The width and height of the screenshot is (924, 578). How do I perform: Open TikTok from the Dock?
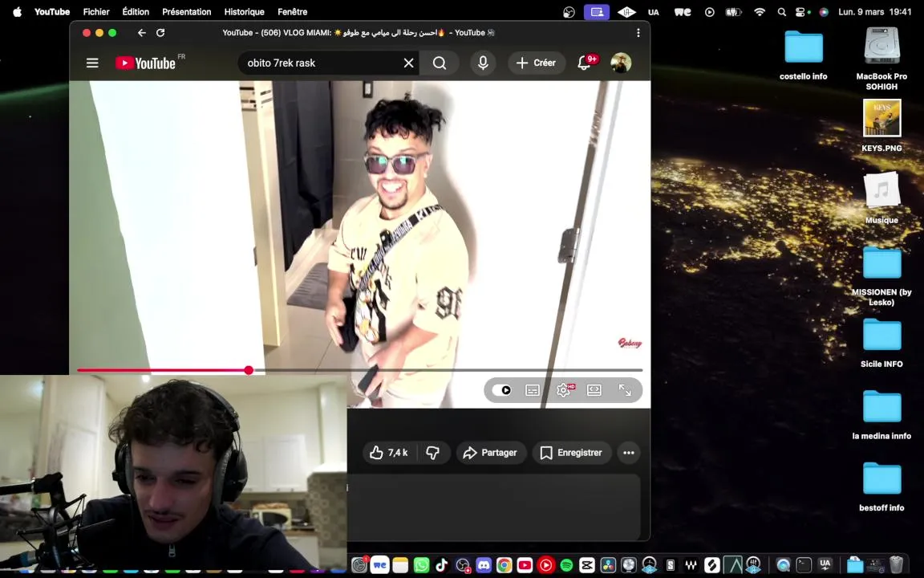(442, 564)
